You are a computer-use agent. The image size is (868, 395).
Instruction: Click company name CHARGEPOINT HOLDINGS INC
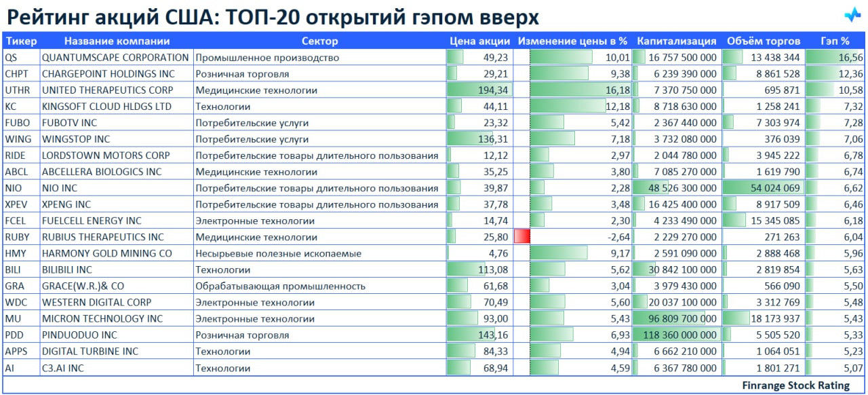[x=108, y=74]
